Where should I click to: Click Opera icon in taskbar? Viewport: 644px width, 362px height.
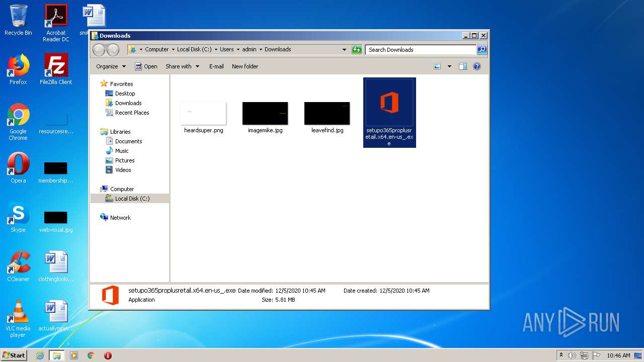point(108,355)
